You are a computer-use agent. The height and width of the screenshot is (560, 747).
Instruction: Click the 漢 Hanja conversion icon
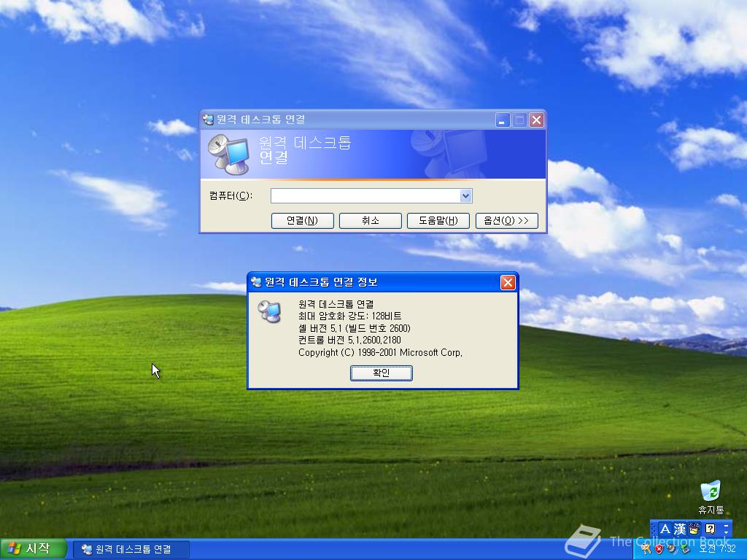pos(680,529)
